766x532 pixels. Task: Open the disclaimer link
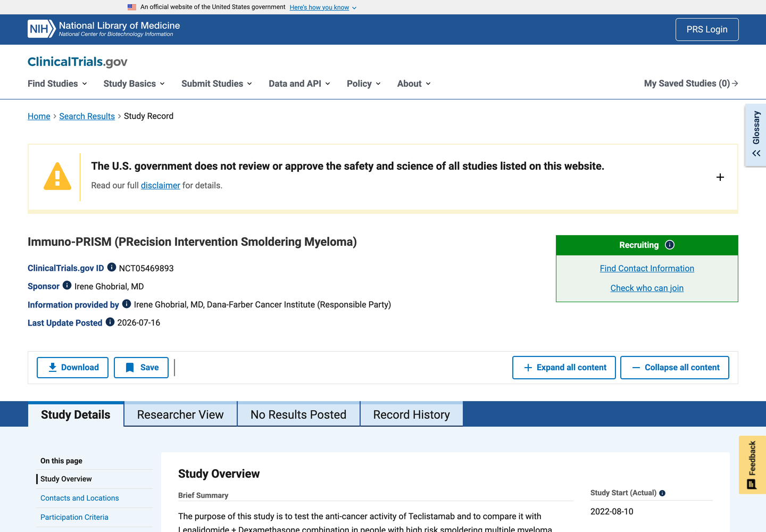pos(161,185)
